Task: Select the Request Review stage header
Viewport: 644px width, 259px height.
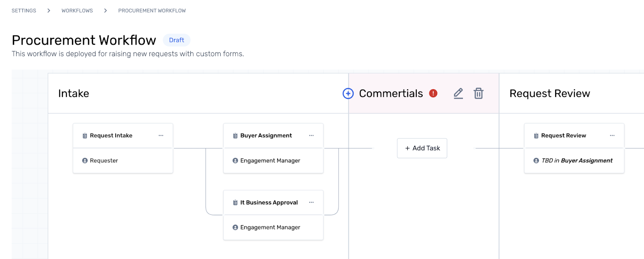Action: click(549, 93)
